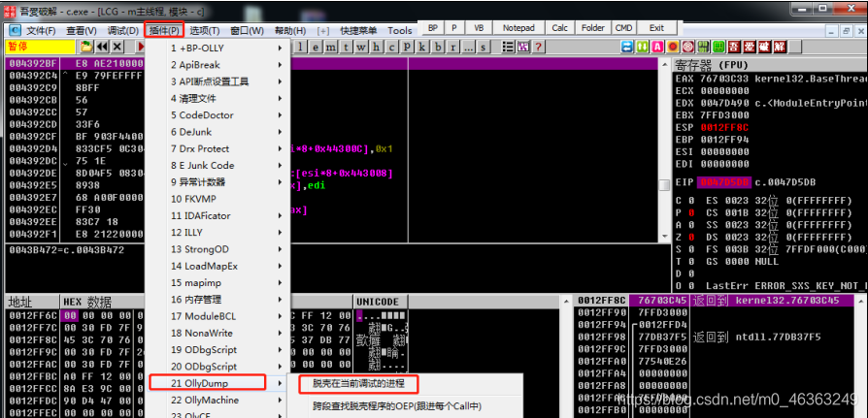Expand the '1 +BP-OLLY' plugin submenu
Image resolution: width=868 pixels, height=418 pixels.
click(217, 48)
